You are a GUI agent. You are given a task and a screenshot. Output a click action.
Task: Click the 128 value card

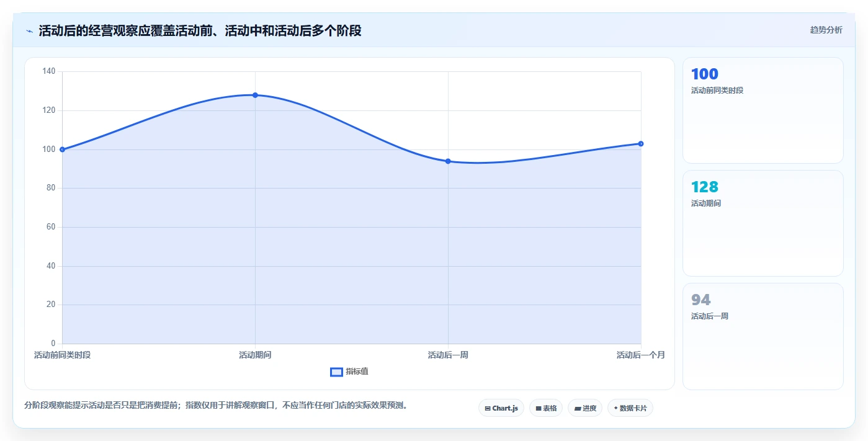(x=763, y=223)
